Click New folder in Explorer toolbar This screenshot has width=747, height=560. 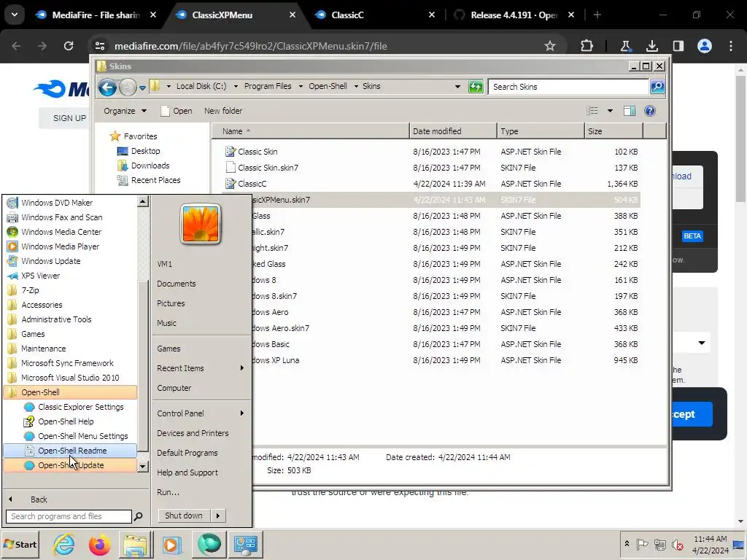tap(223, 111)
